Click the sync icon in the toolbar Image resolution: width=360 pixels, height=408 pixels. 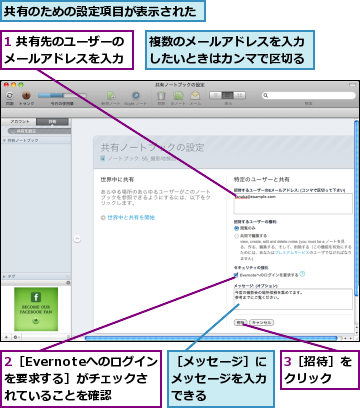point(10,96)
